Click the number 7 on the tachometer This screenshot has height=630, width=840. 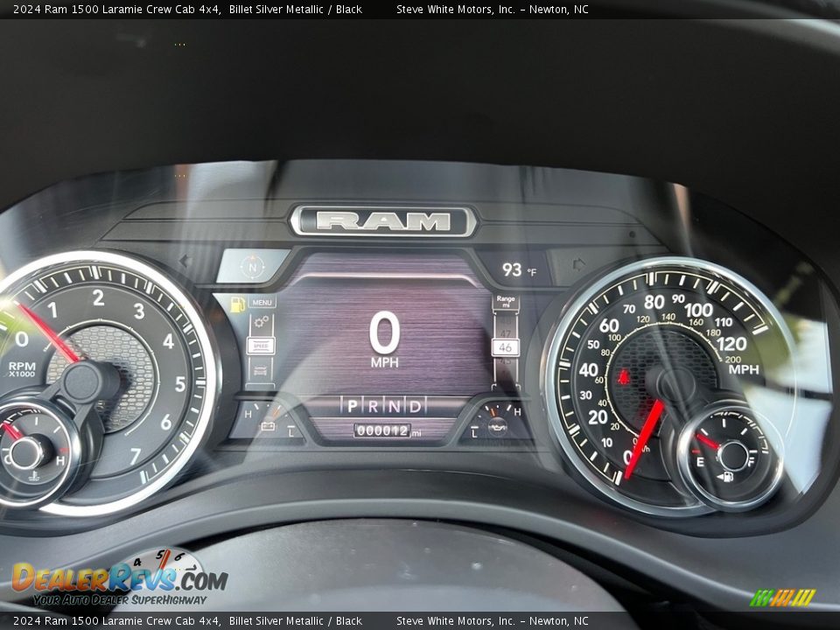click(x=135, y=457)
